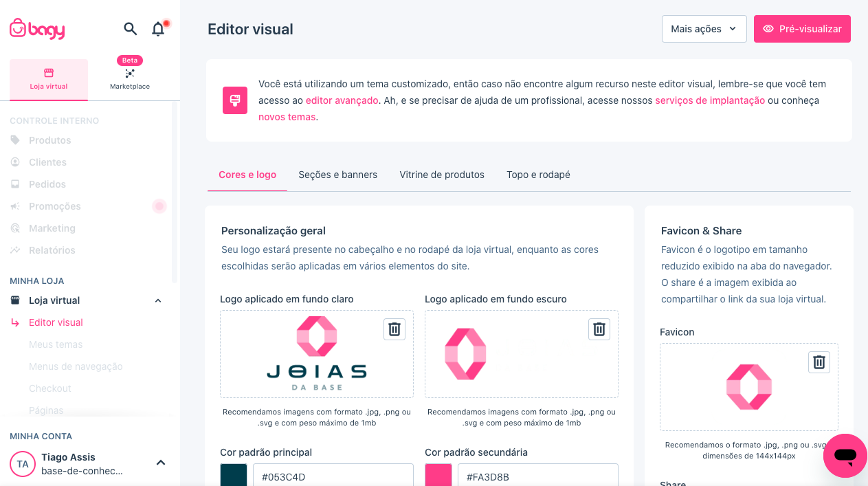Open the search magnifier icon

[x=130, y=29]
